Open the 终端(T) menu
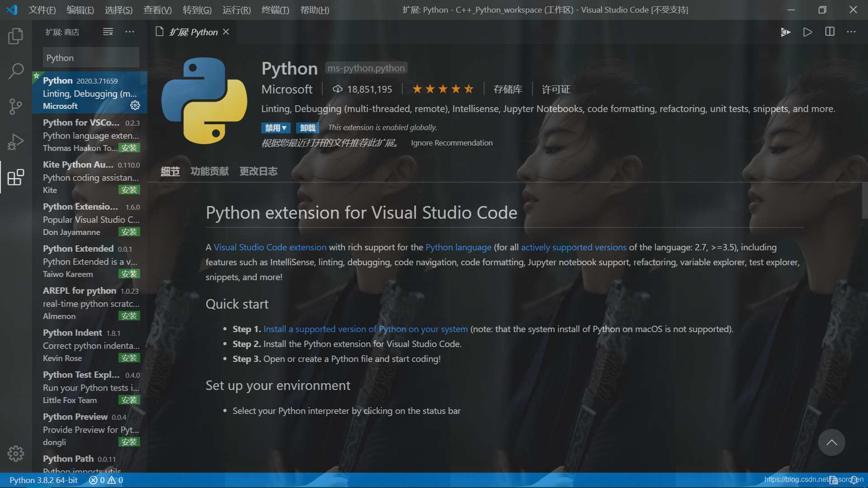This screenshot has height=488, width=868. [275, 9]
